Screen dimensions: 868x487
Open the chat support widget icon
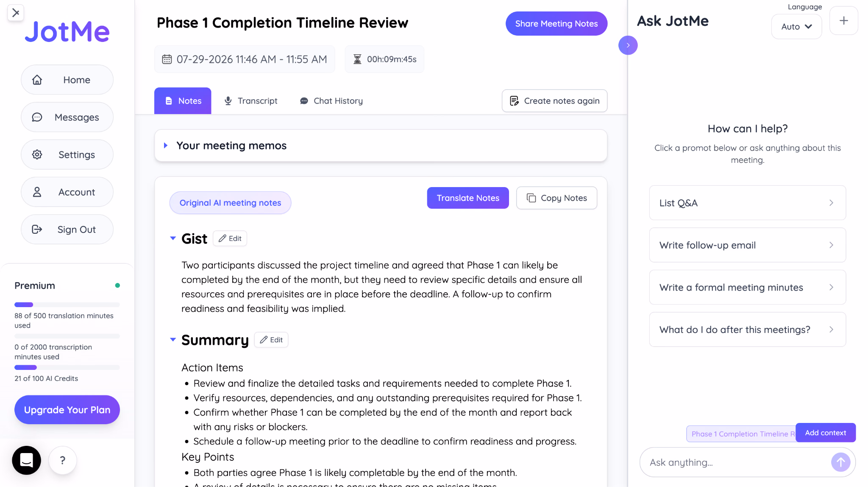pos(27,460)
